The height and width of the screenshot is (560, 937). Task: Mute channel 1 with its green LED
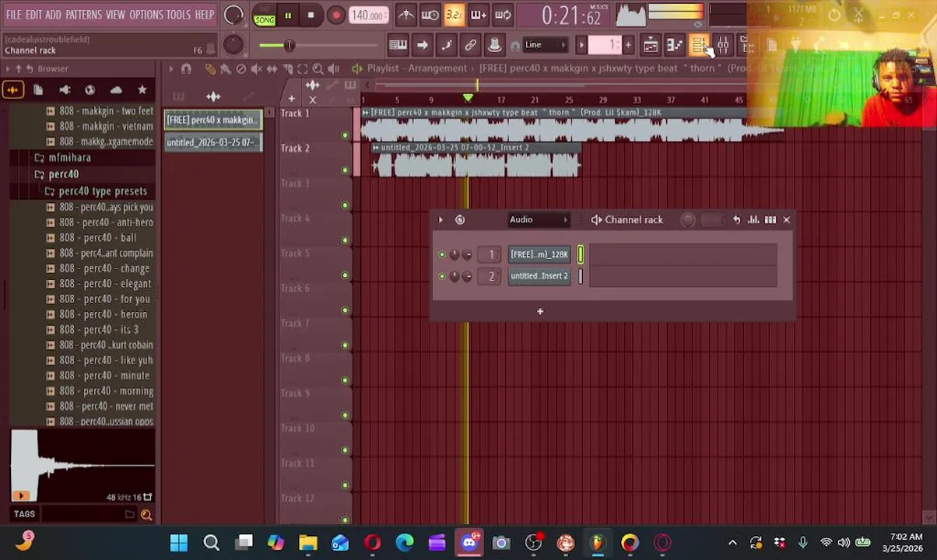point(442,254)
